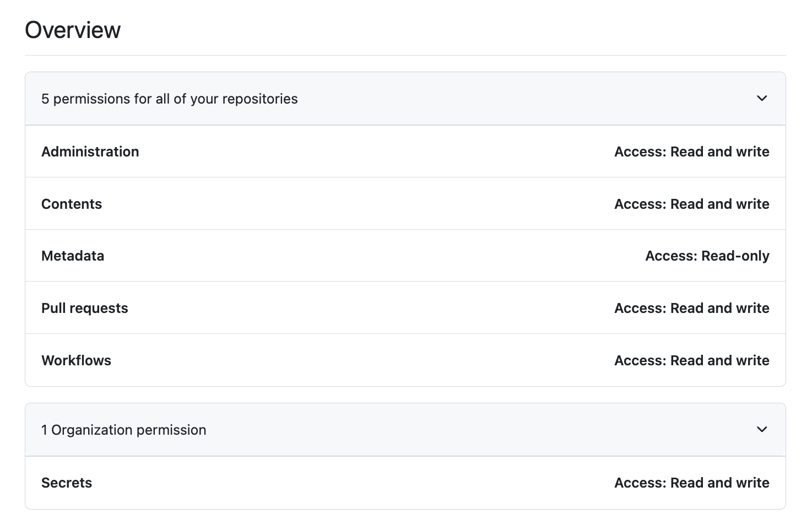Click Contents' 'Access: Read and write' value

[x=692, y=204]
